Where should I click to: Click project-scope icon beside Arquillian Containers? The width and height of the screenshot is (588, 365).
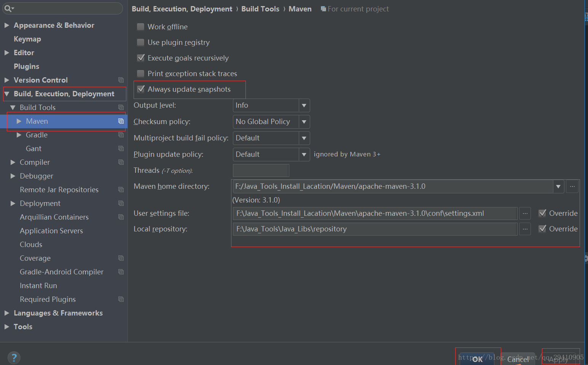pyautogui.click(x=121, y=217)
